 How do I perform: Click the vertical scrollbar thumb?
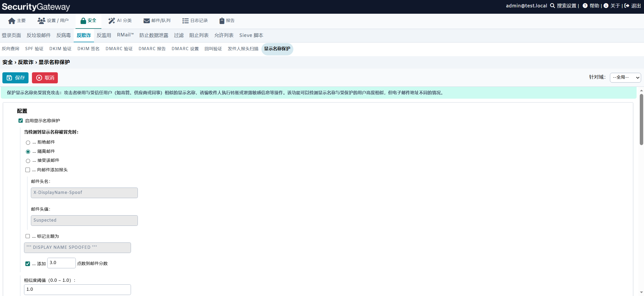tap(641, 120)
